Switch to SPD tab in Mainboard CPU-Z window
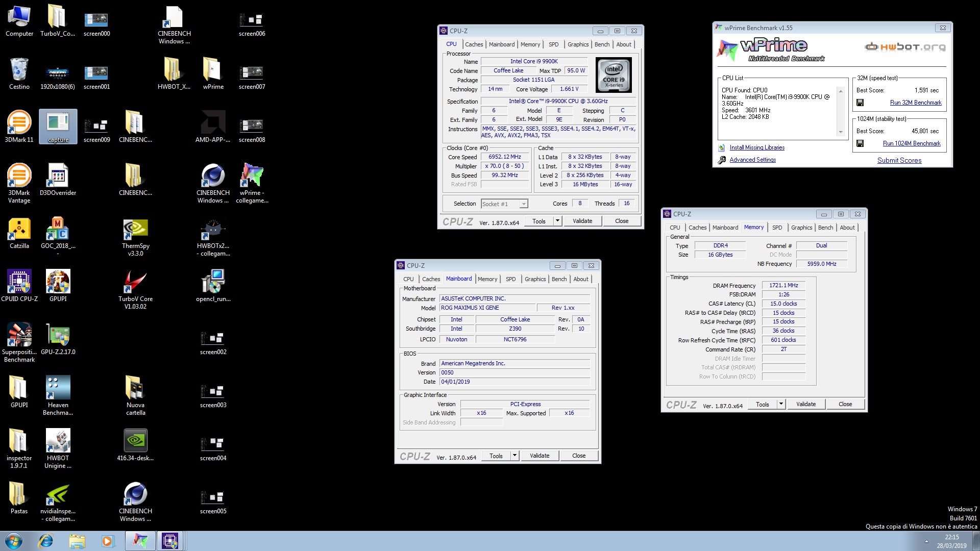Screen dimensions: 980x551 pos(510,279)
